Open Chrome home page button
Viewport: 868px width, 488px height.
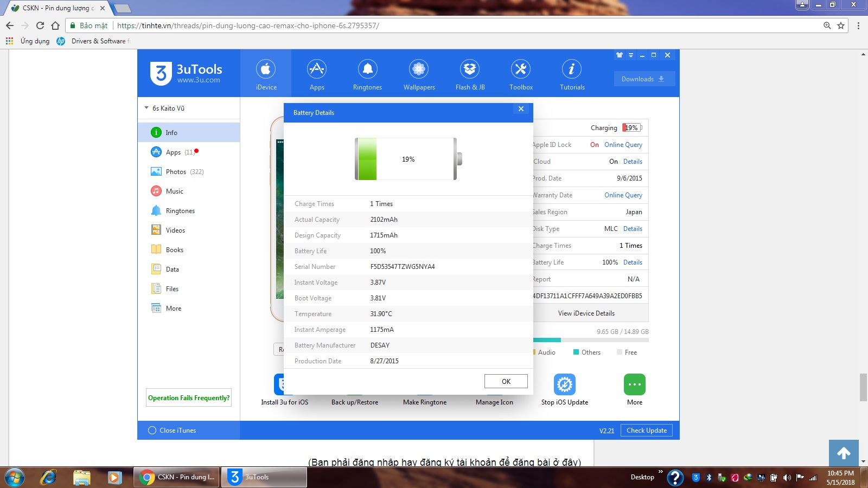point(55,25)
